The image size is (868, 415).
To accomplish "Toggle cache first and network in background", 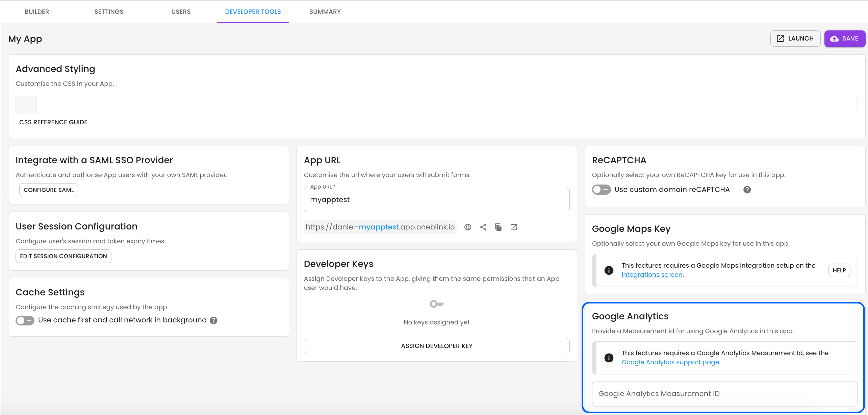I will tap(25, 320).
